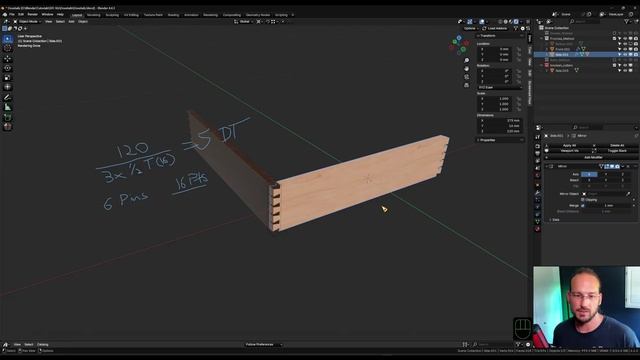Open the Render menu
The height and width of the screenshot is (360, 640).
[33, 14]
